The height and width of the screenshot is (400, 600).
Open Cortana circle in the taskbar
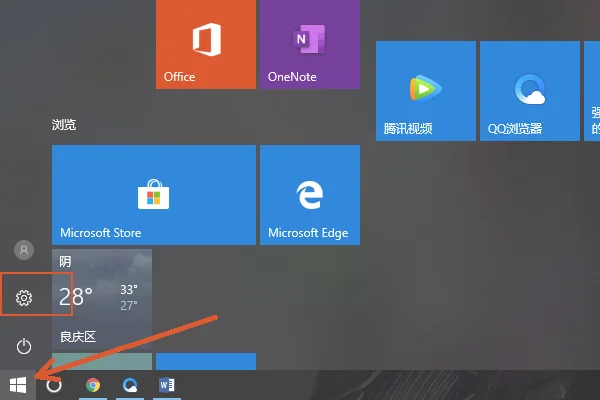click(x=54, y=385)
